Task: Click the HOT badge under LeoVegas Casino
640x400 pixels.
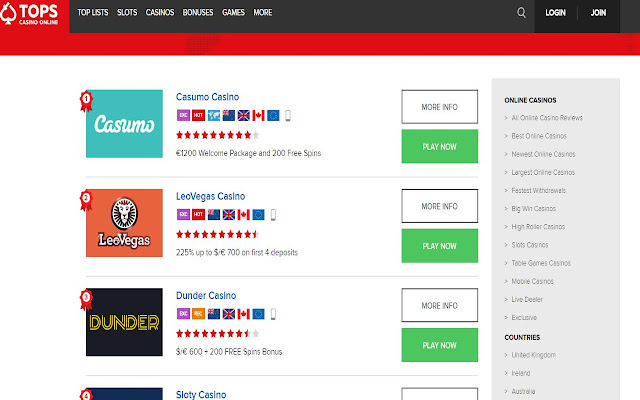Action: point(198,215)
